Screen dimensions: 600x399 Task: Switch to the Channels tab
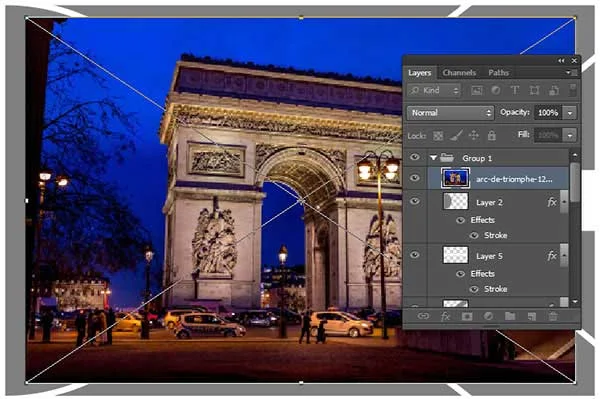pyautogui.click(x=459, y=73)
